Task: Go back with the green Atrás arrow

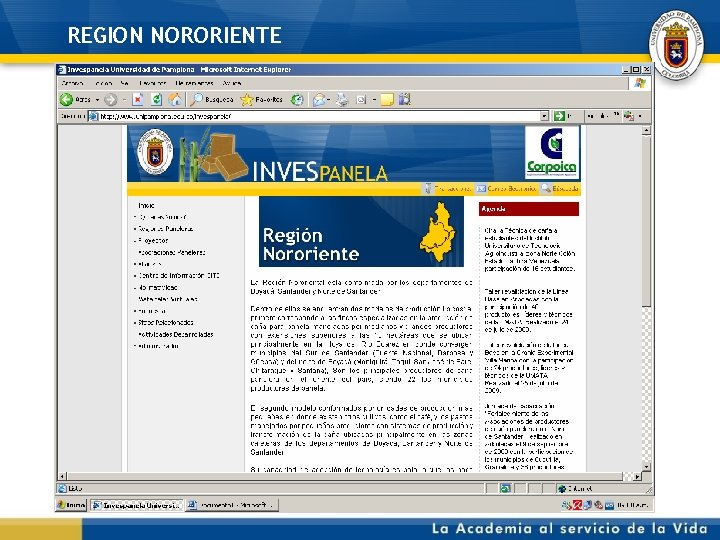Action: (x=67, y=99)
